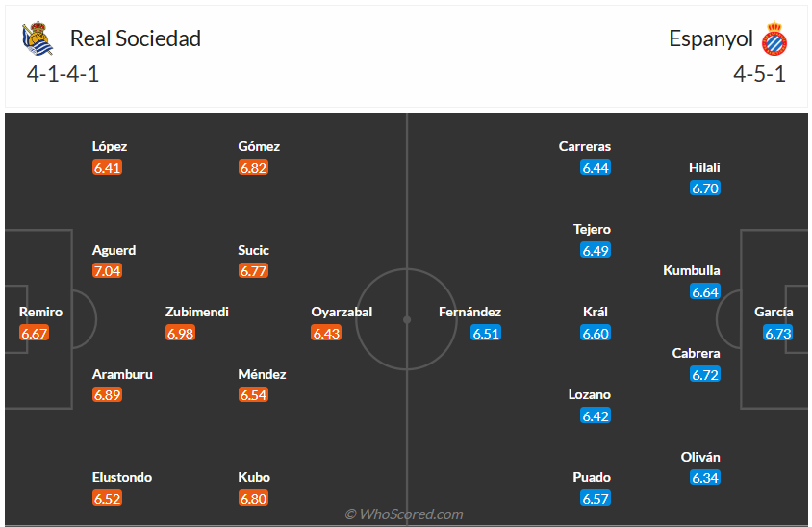
Task: Open the Real Sociedad team name link
Action: point(136,38)
